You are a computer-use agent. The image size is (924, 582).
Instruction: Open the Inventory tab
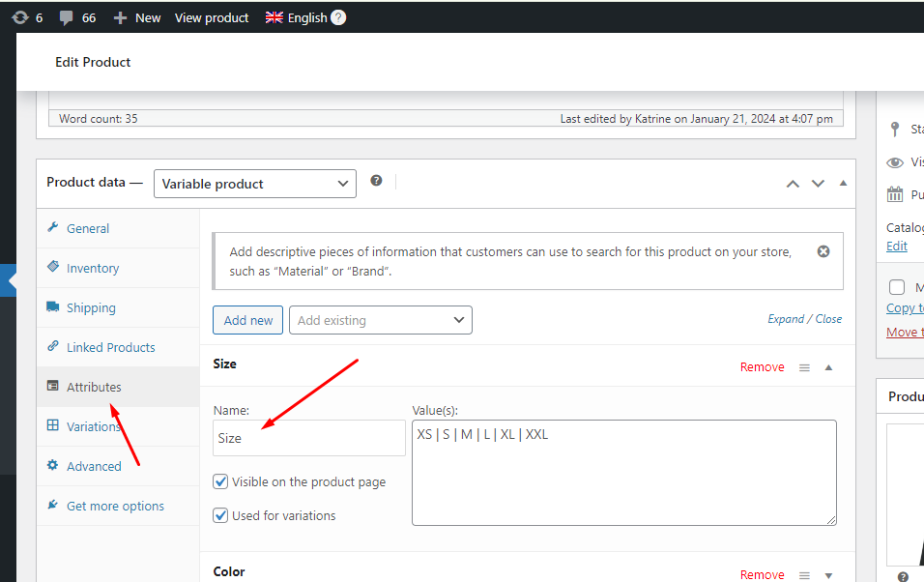click(x=93, y=268)
